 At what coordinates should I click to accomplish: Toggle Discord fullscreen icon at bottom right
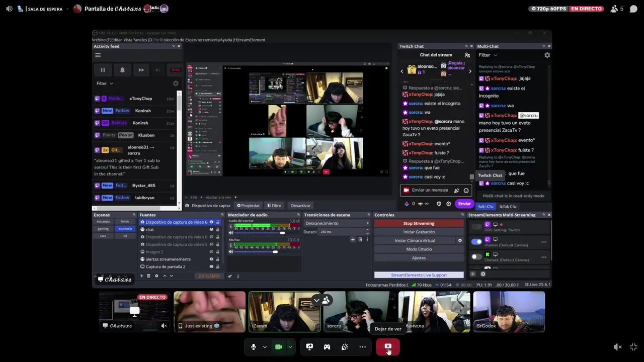[633, 347]
